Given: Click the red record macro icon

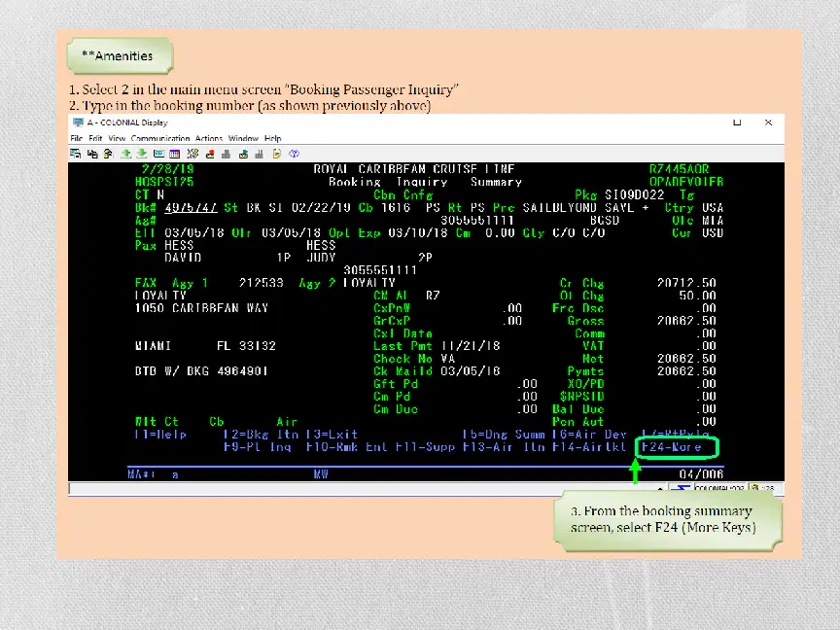Looking at the screenshot, I should 210,155.
